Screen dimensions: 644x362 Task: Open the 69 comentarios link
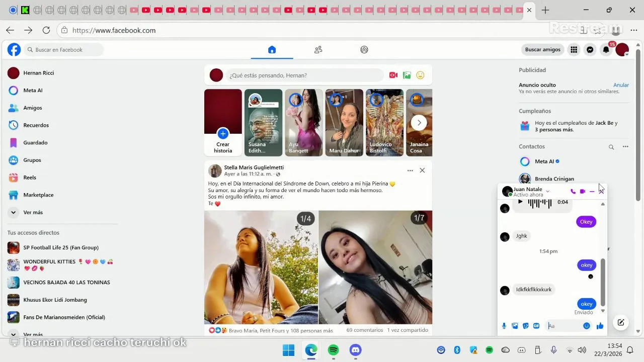365,330
